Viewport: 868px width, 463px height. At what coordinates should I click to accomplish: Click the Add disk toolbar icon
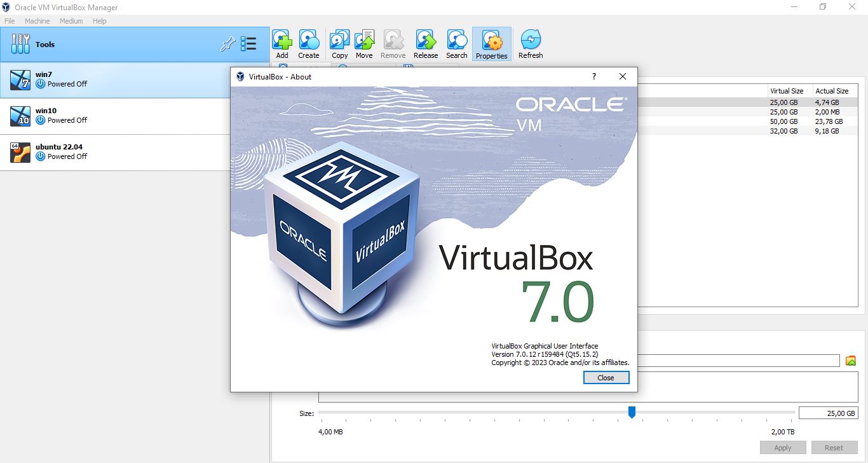coord(282,45)
